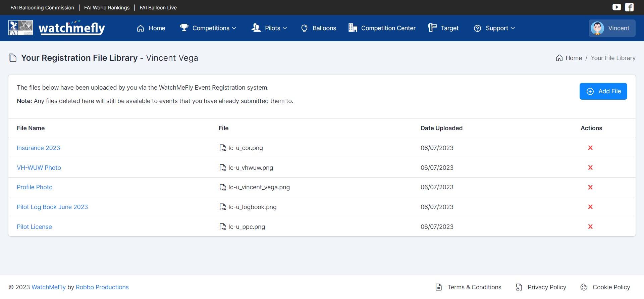This screenshot has height=299, width=644.
Task: Delete the Pilot License file
Action: pos(590,227)
